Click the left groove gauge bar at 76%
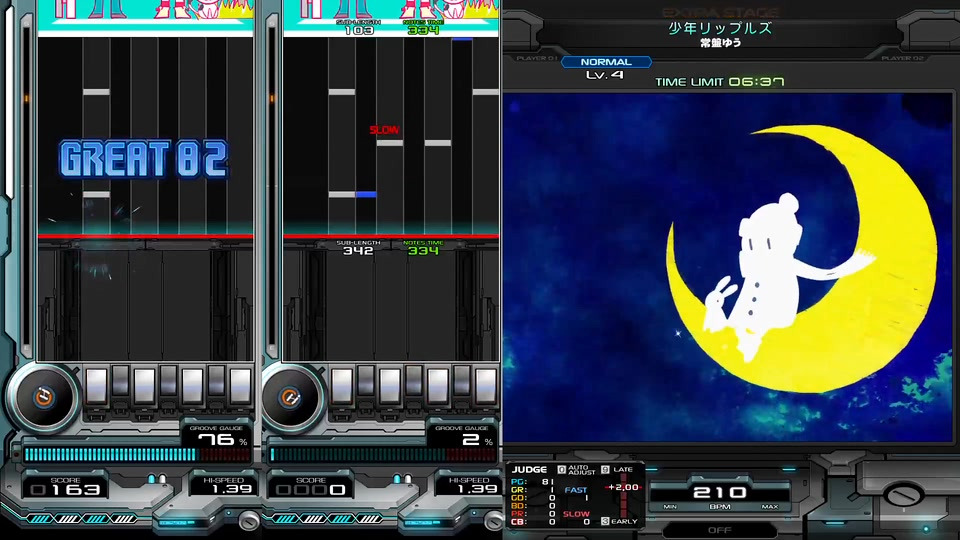This screenshot has height=540, width=960. (137, 454)
